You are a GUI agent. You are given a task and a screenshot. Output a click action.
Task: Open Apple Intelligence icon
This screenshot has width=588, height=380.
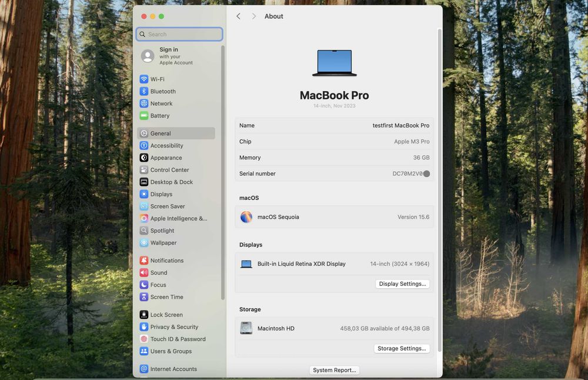[144, 218]
